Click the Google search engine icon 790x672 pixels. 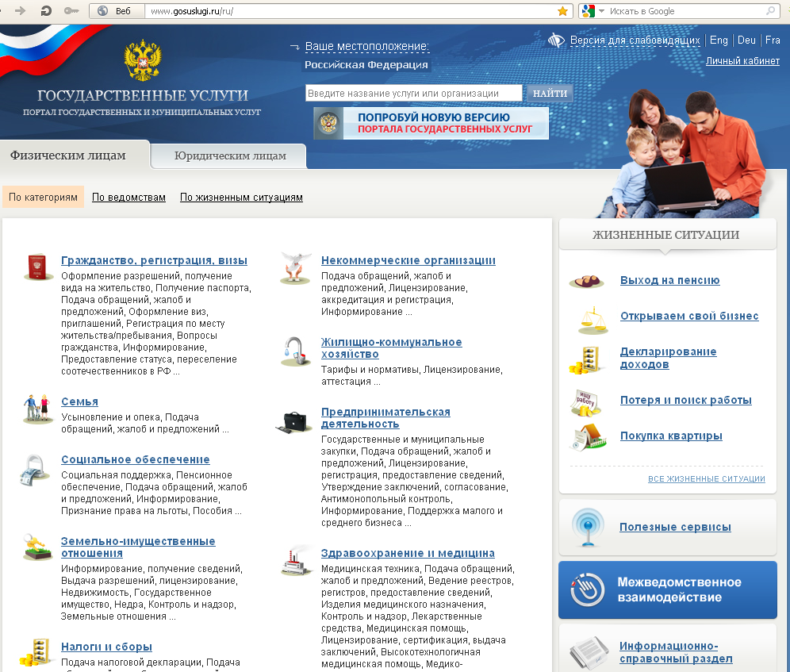click(588, 10)
